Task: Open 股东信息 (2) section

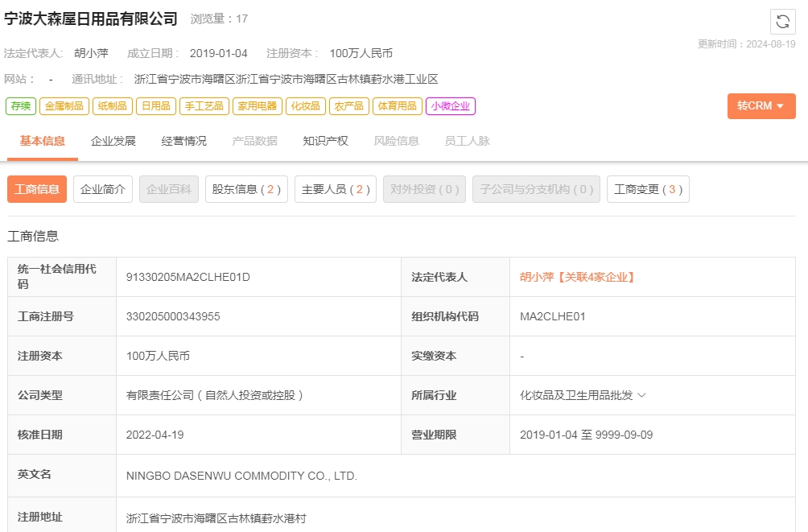Action: click(246, 189)
